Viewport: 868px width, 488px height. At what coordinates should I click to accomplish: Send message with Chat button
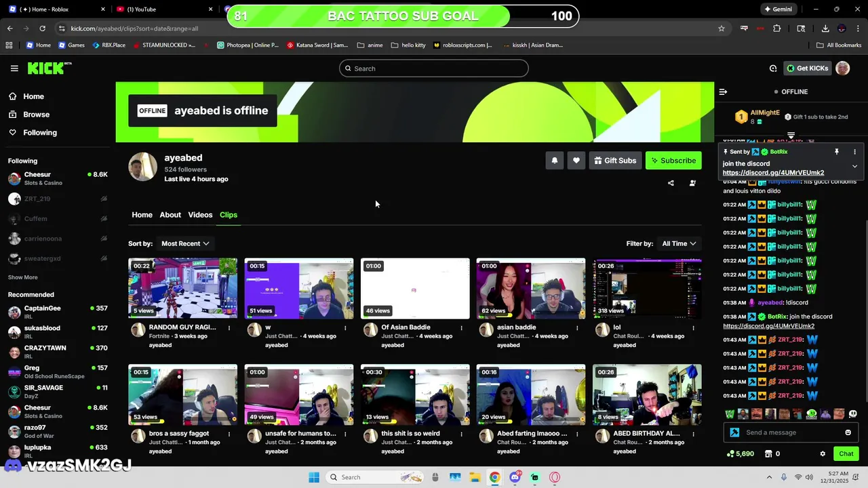point(846,454)
